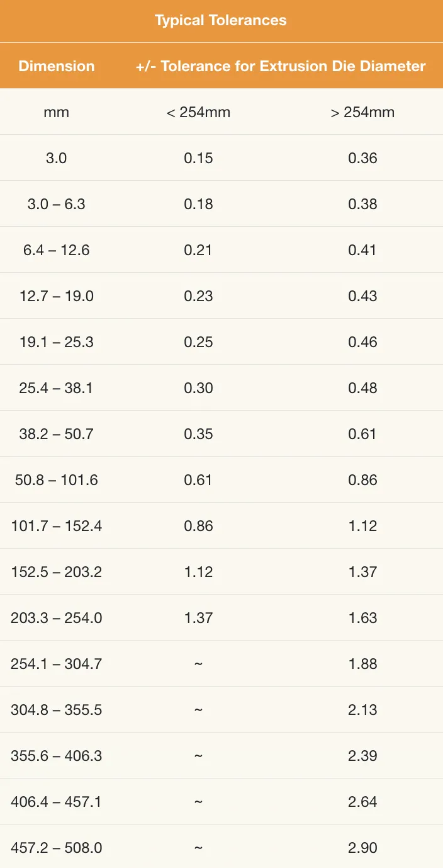The width and height of the screenshot is (443, 868).
Task: Select the 0.25 value in the 19.1 – 25.3 row
Action: point(198,342)
